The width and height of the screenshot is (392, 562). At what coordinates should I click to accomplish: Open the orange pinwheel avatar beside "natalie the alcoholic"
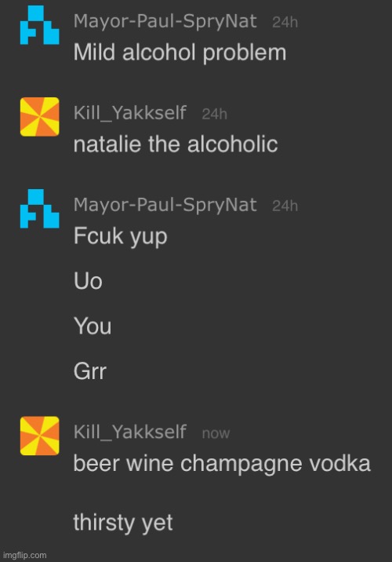pos(40,117)
